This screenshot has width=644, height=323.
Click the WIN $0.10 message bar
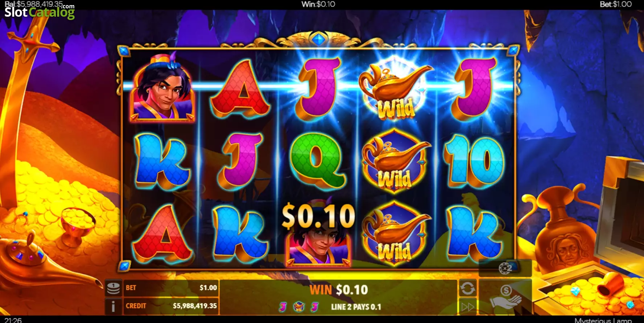click(x=338, y=290)
